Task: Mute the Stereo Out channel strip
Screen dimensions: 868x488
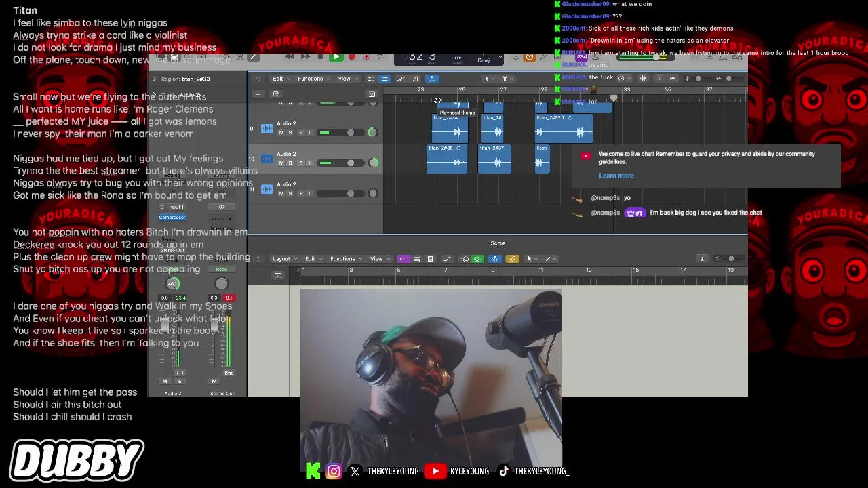Action: [214, 381]
